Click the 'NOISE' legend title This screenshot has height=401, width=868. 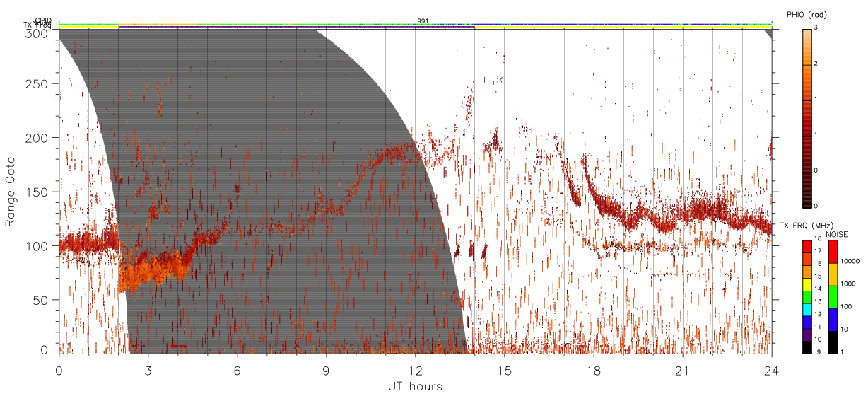point(836,234)
